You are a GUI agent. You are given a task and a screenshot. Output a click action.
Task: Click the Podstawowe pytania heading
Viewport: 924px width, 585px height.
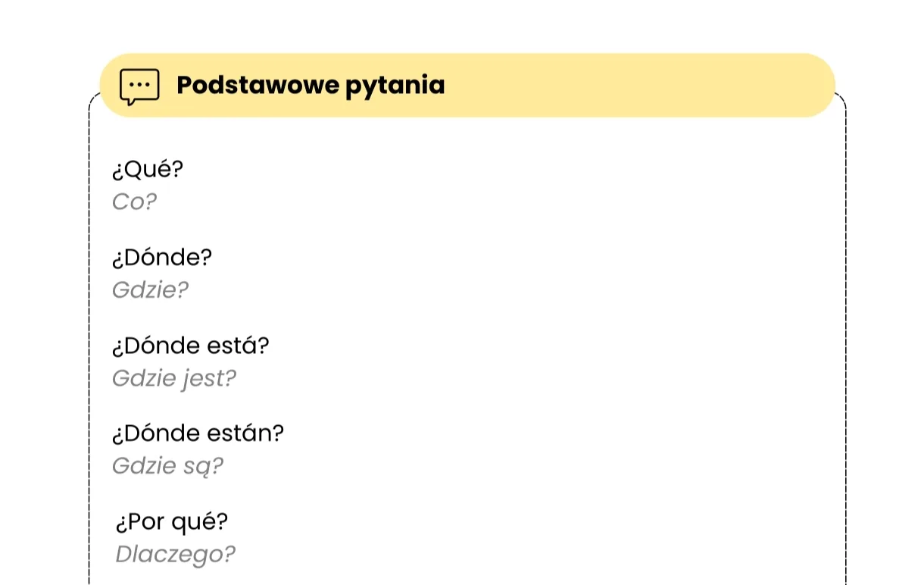point(311,86)
